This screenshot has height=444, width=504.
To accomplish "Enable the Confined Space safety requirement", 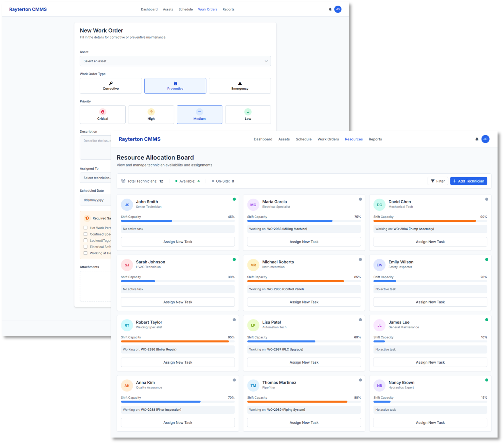I will [85, 234].
